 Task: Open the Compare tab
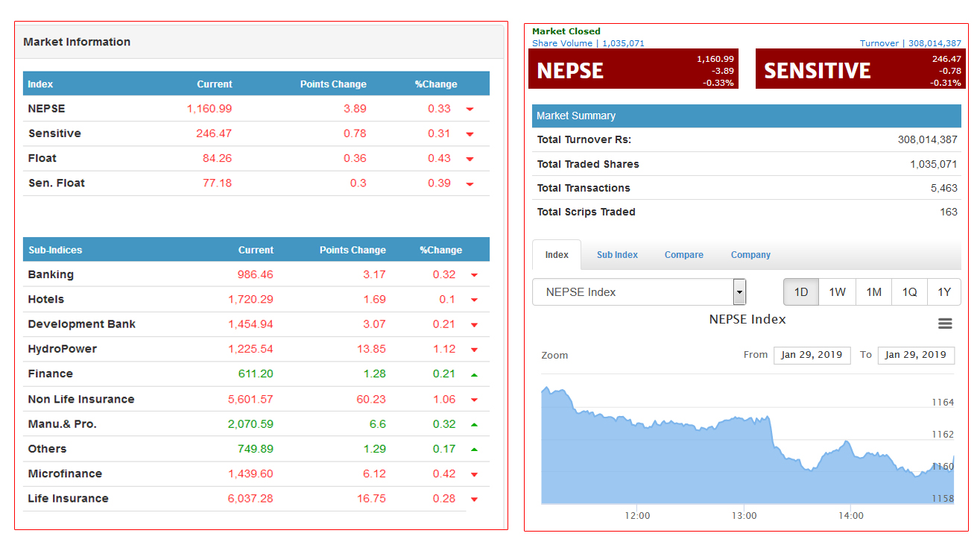pos(683,255)
